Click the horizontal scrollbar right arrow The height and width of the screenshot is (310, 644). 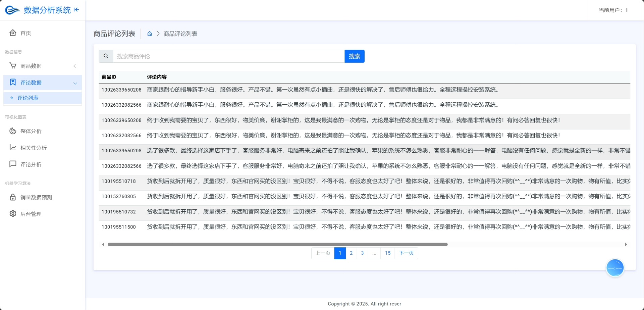(626, 245)
